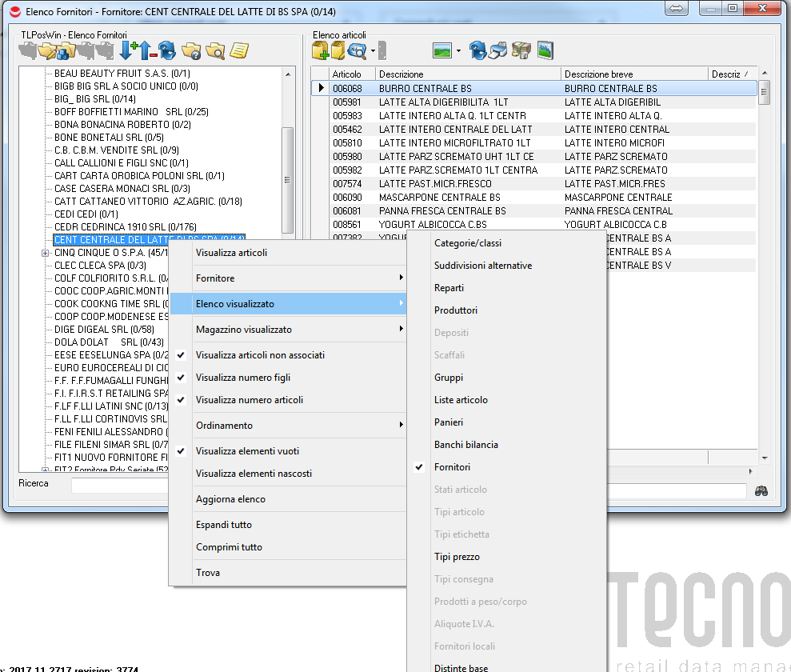Click the binoculars search icon
791x672 pixels.
(x=761, y=490)
